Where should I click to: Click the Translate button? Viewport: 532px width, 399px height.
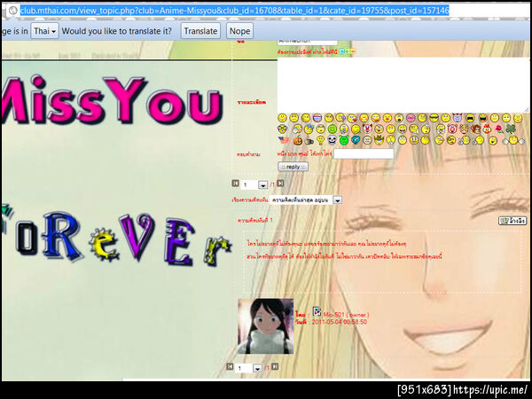tap(200, 31)
